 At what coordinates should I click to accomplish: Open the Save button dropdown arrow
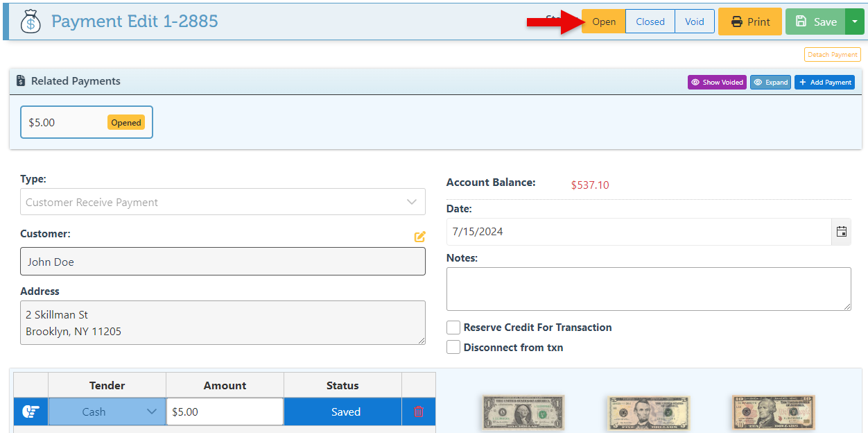click(x=855, y=22)
